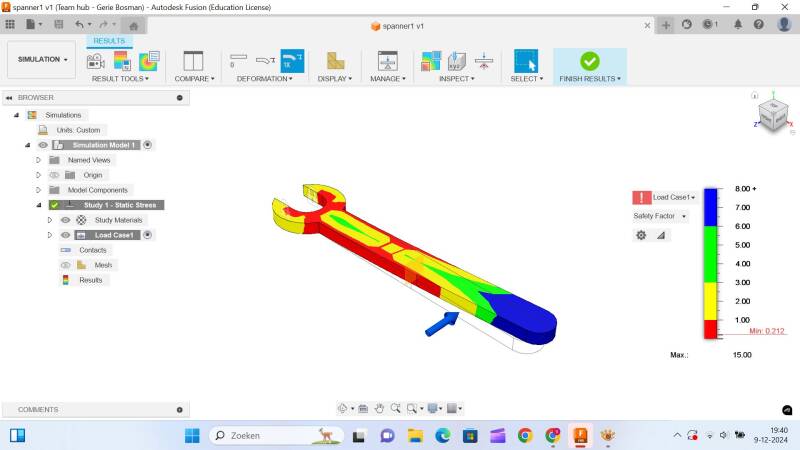Image resolution: width=800 pixels, height=450 pixels.
Task: Click the Select tool icon
Action: (x=526, y=61)
